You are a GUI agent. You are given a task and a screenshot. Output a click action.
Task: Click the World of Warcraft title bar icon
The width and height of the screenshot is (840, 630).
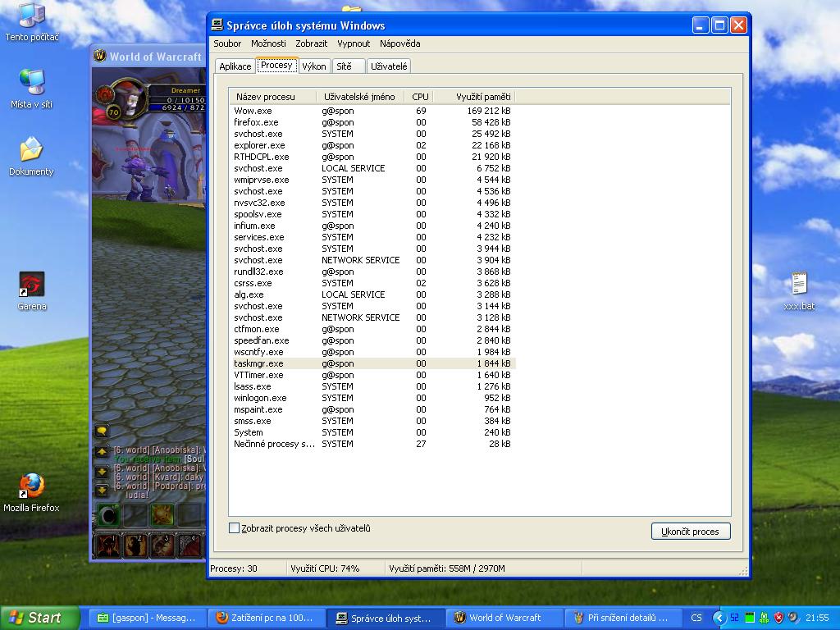coord(99,56)
